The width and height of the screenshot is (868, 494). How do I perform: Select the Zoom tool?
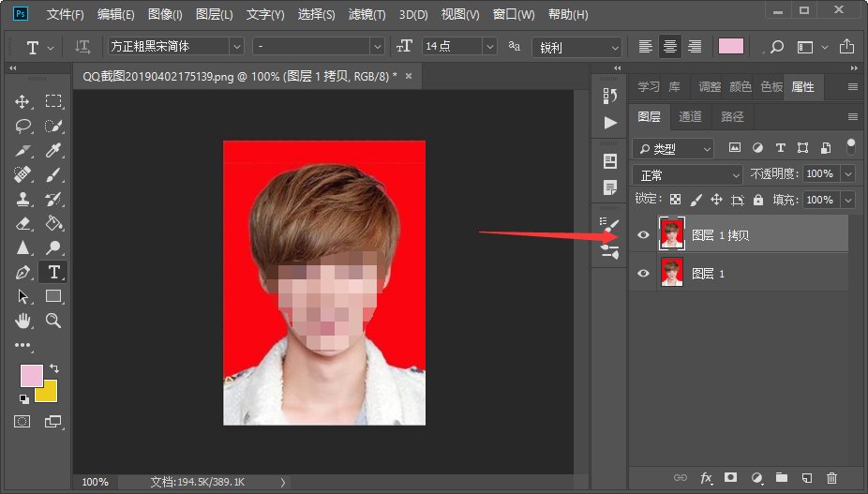(x=53, y=321)
